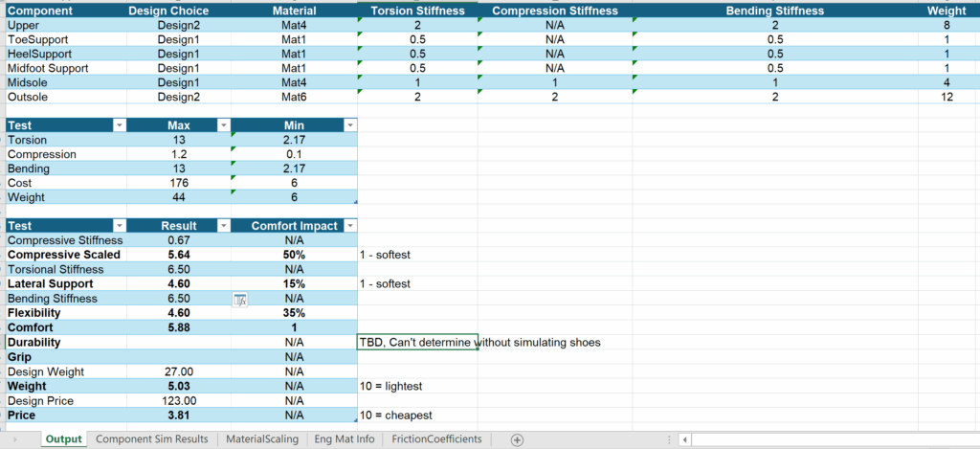The width and height of the screenshot is (980, 449).
Task: Open the Test filter above Torsion row
Action: pyautogui.click(x=120, y=125)
